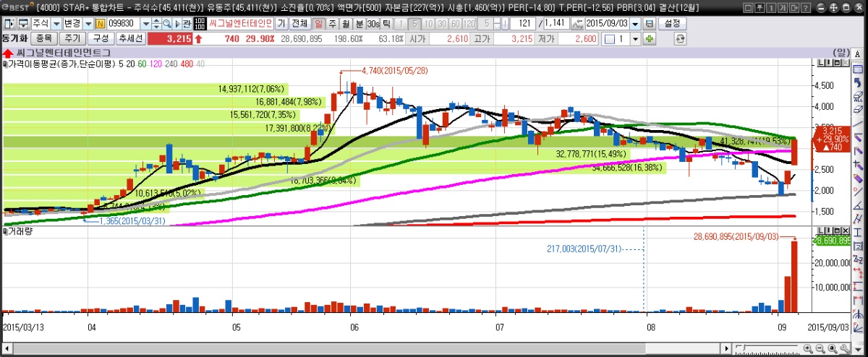Click the 동기화 label

(14, 39)
